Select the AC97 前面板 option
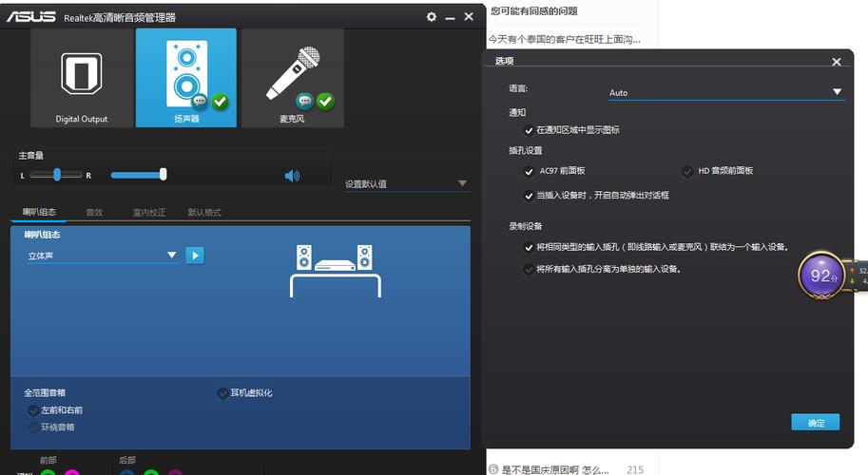This screenshot has width=868, height=475. 529,171
